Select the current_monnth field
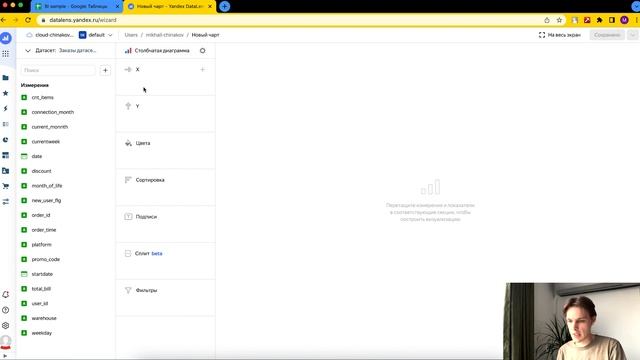This screenshot has height=360, width=640. point(49,127)
